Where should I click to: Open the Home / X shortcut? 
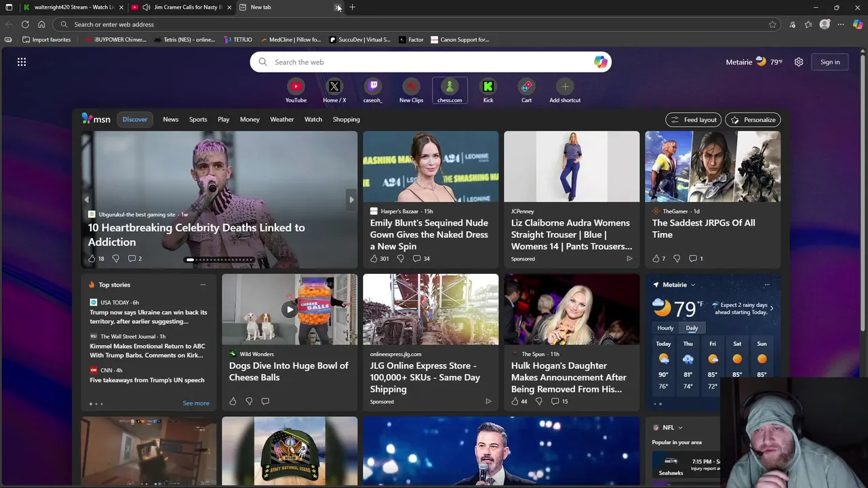(x=334, y=91)
